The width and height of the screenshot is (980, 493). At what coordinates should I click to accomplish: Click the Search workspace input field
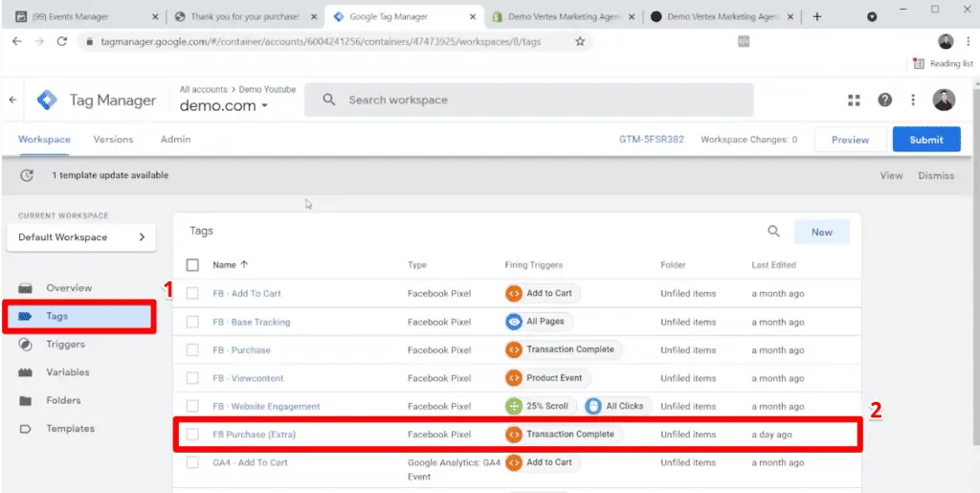coord(528,100)
